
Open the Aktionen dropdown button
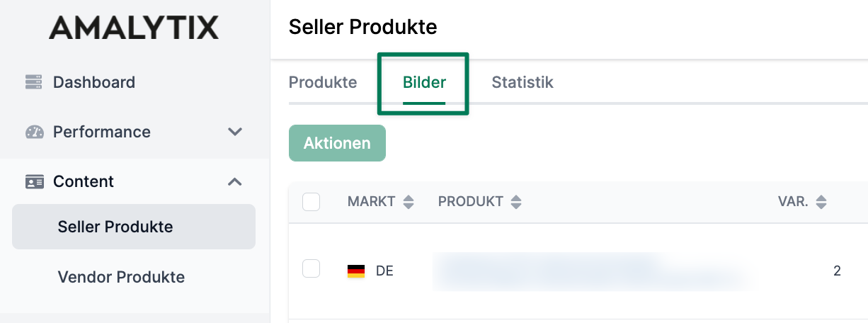click(x=337, y=143)
